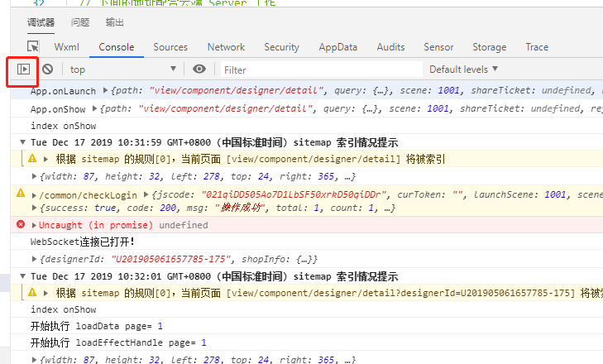The width and height of the screenshot is (603, 364).
Task: Select the Storage tab
Action: tap(490, 47)
